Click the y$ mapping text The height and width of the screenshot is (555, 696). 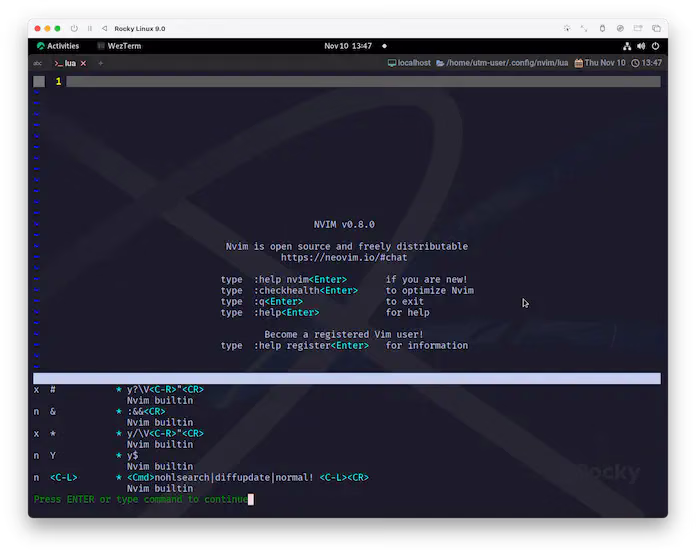[132, 456]
